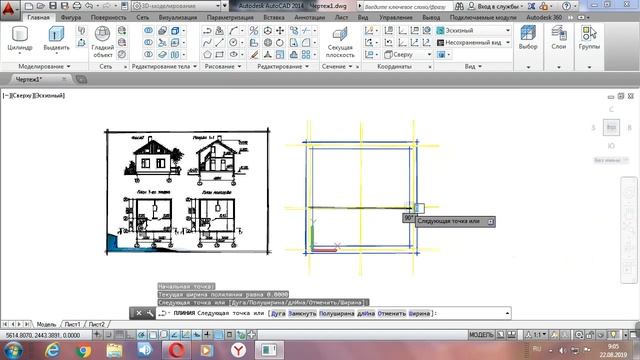The height and width of the screenshot is (360, 640).
Task: Start the Polyline tool in Drawing panel
Action: pyautogui.click(x=207, y=31)
